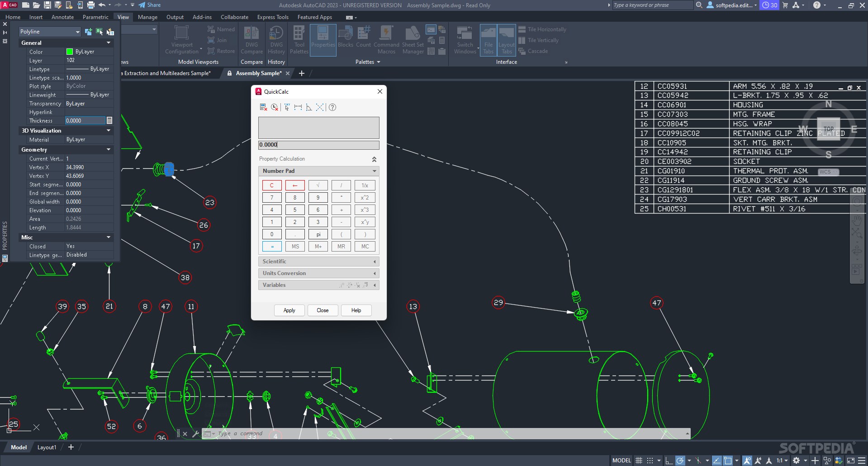Click the Quick Select icon in Properties palette
This screenshot has height=466, width=868.
click(110, 32)
